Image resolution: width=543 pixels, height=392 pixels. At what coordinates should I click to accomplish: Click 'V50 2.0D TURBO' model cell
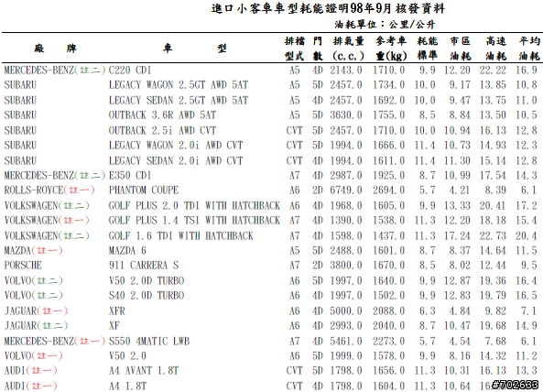147,281
